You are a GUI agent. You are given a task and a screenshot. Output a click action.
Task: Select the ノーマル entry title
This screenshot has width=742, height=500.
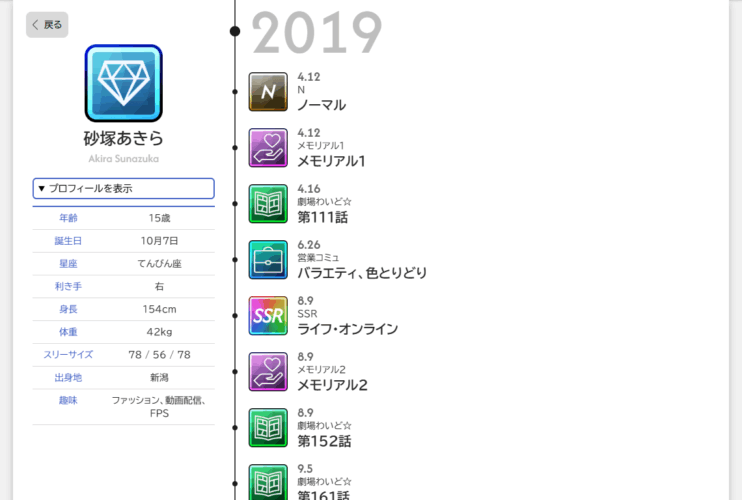tap(322, 105)
